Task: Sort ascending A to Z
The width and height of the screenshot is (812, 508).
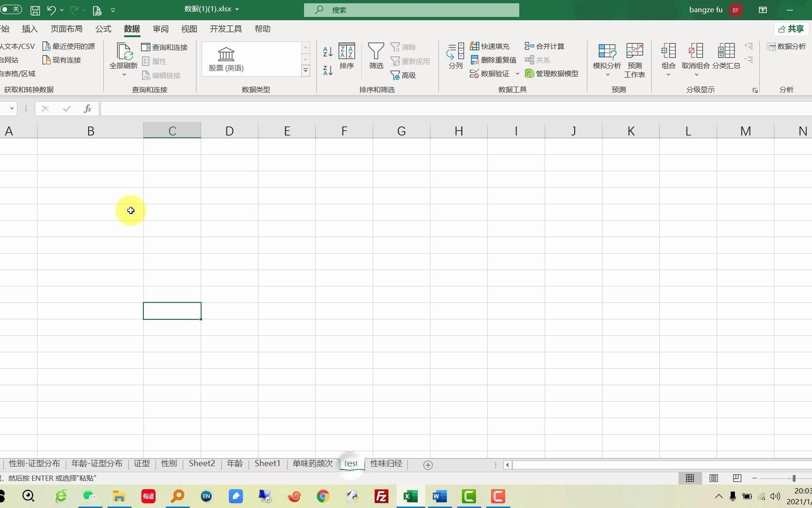Action: pyautogui.click(x=328, y=51)
